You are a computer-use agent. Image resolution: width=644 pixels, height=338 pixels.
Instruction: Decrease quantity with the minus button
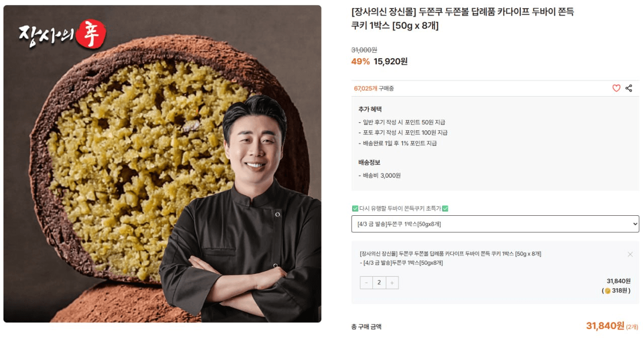[366, 283]
